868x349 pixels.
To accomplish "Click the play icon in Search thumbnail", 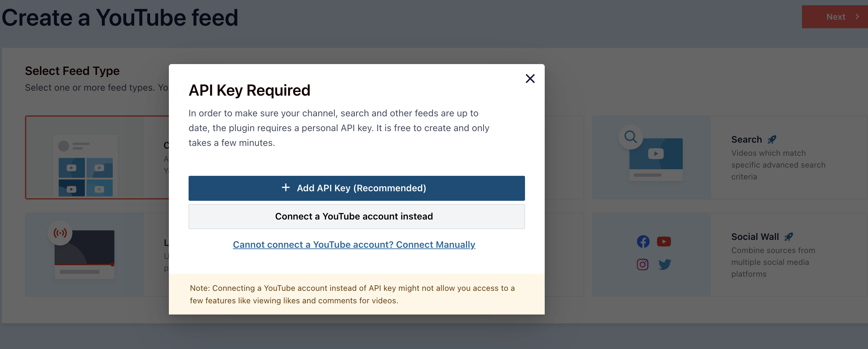I will point(656,154).
